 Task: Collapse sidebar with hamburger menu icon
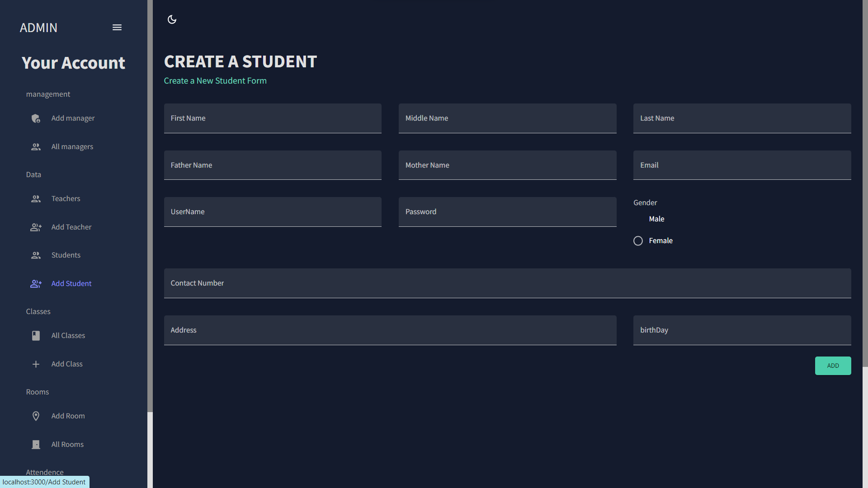coord(117,28)
